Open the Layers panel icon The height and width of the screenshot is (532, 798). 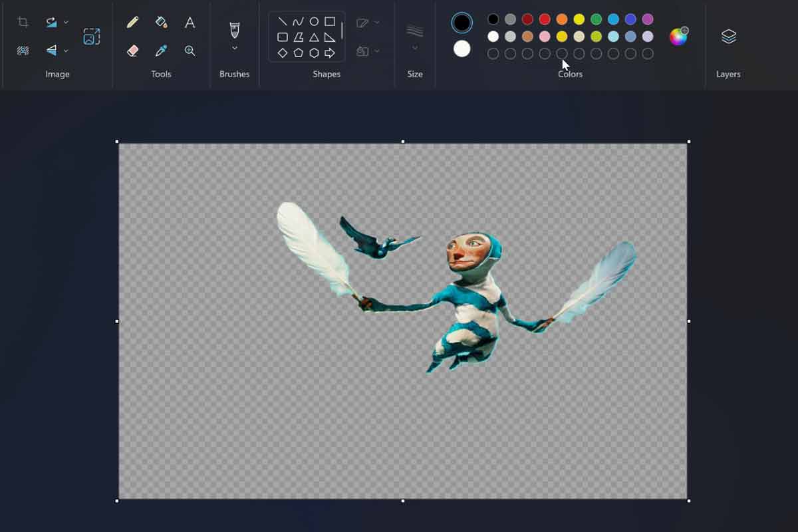pyautogui.click(x=729, y=36)
